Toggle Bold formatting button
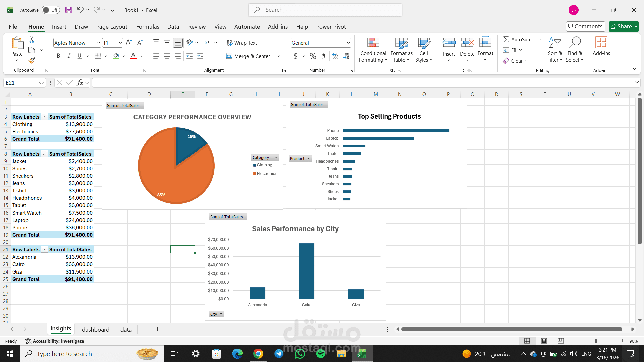Screen dimensions: 644x362 58,56
